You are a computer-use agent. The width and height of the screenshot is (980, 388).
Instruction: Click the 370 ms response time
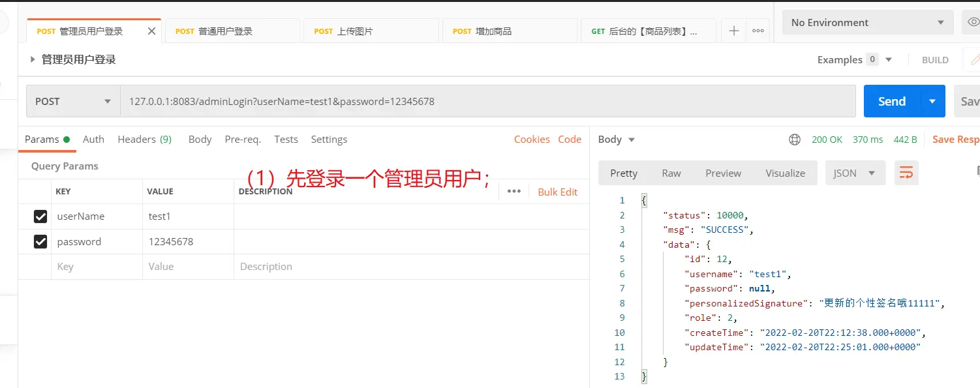coord(868,140)
